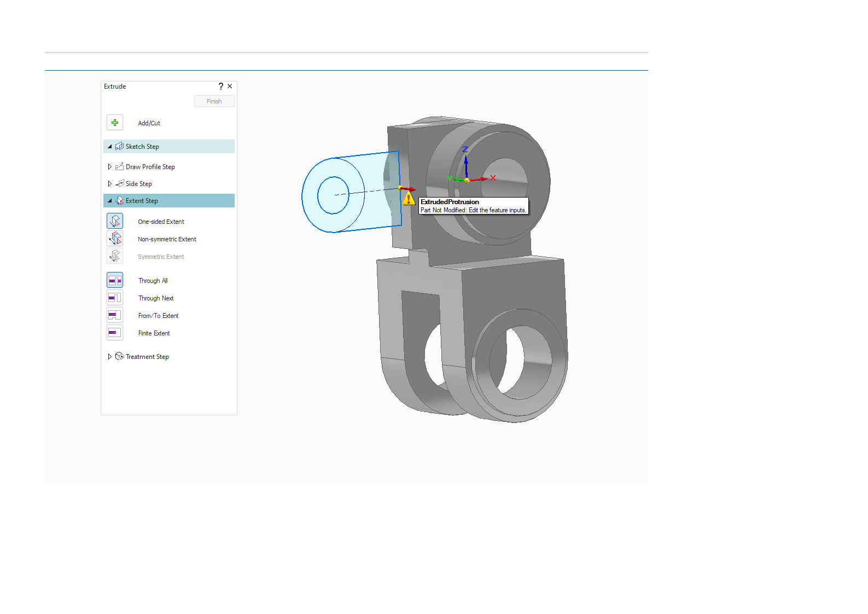Choose the Through All icon

[x=115, y=280]
